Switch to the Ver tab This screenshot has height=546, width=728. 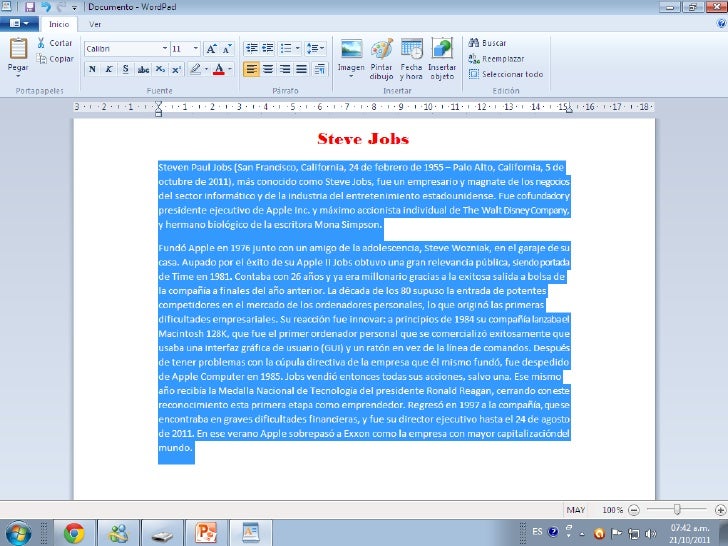pyautogui.click(x=95, y=24)
